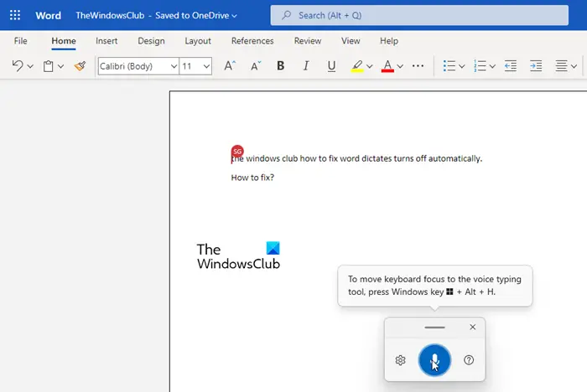
Task: Expand font color dropdown arrow
Action: pyautogui.click(x=400, y=66)
